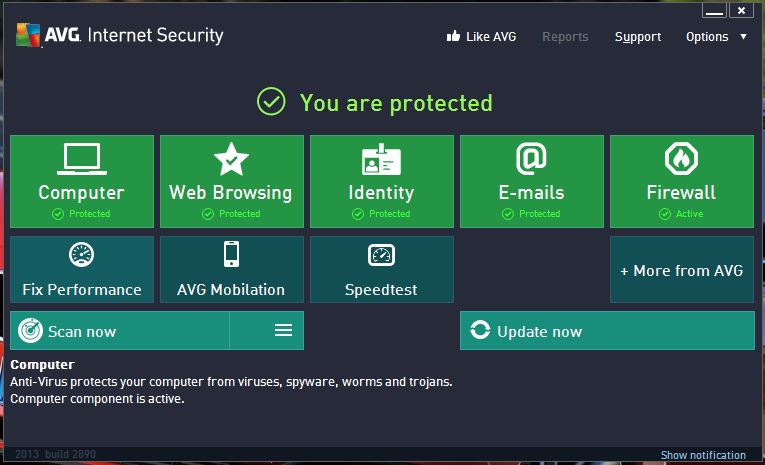Image resolution: width=765 pixels, height=465 pixels.
Task: Open the Identity protection tile
Action: [x=382, y=182]
